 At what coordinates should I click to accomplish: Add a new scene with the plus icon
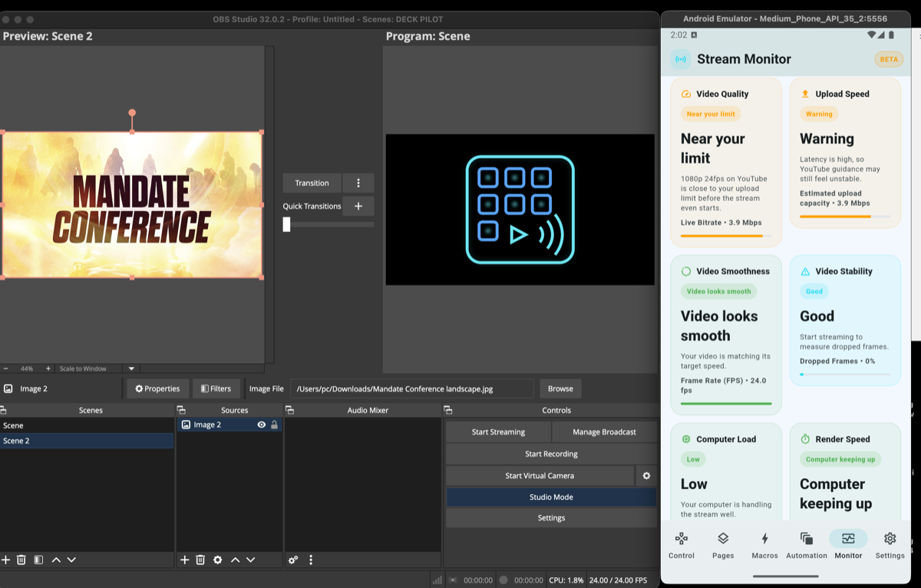coord(6,560)
